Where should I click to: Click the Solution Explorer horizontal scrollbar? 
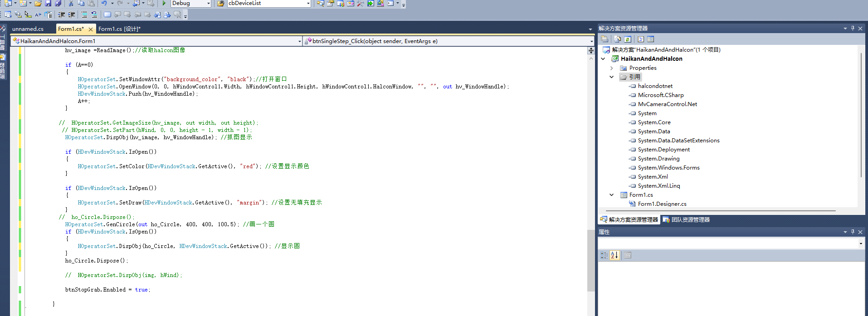pos(721,211)
